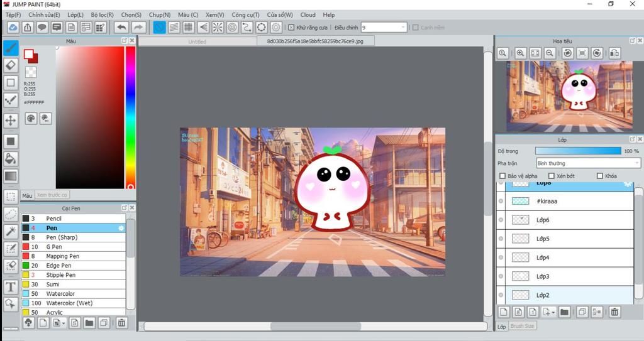Toggle Bảo vệ alpha checkbox
Screen dimensions: 644x341
502,176
